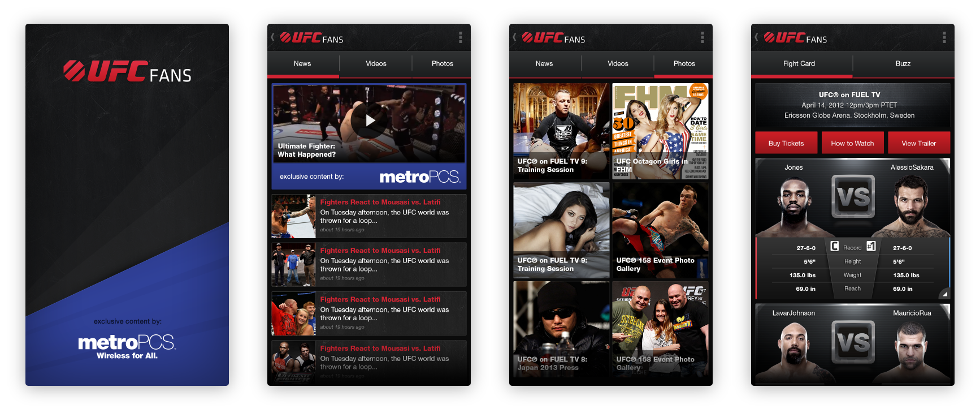Open Training Session photo of woman lying on bed
Image resolution: width=980 pixels, height=413 pixels.
pyautogui.click(x=561, y=230)
